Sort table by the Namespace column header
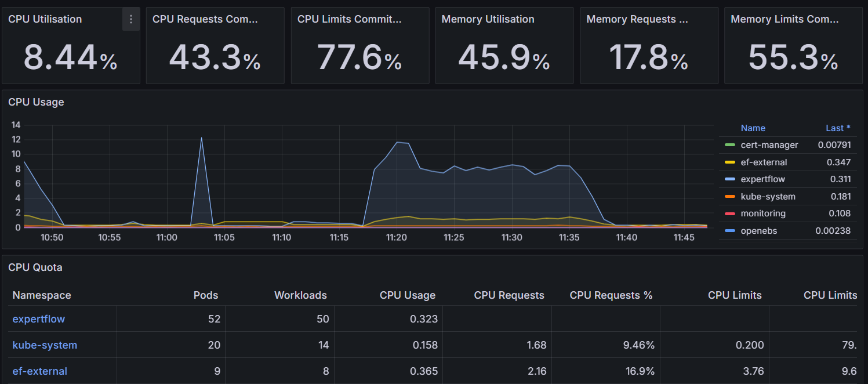 [x=42, y=295]
